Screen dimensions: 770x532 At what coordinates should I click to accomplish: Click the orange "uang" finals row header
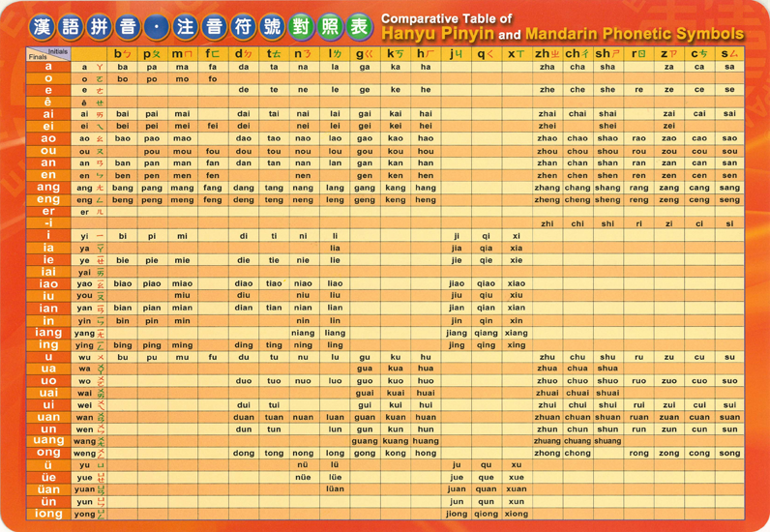click(48, 441)
